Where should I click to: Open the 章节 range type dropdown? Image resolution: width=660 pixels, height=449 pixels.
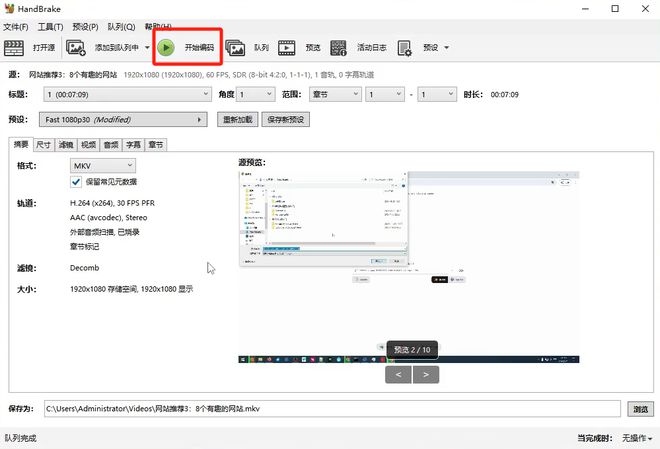tap(335, 94)
